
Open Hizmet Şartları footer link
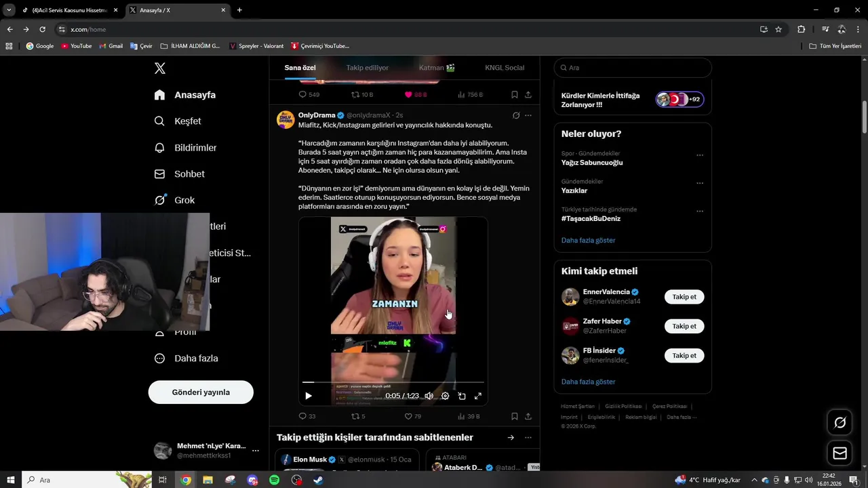point(578,406)
